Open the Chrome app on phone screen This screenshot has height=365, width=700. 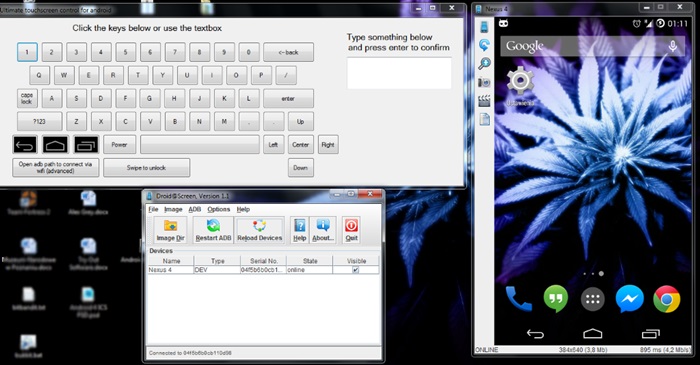[x=667, y=299]
